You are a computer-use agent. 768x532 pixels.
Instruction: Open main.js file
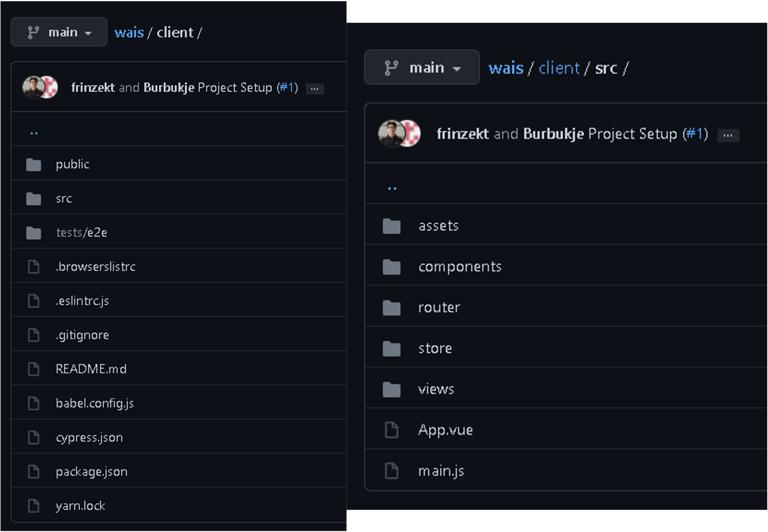click(x=441, y=471)
